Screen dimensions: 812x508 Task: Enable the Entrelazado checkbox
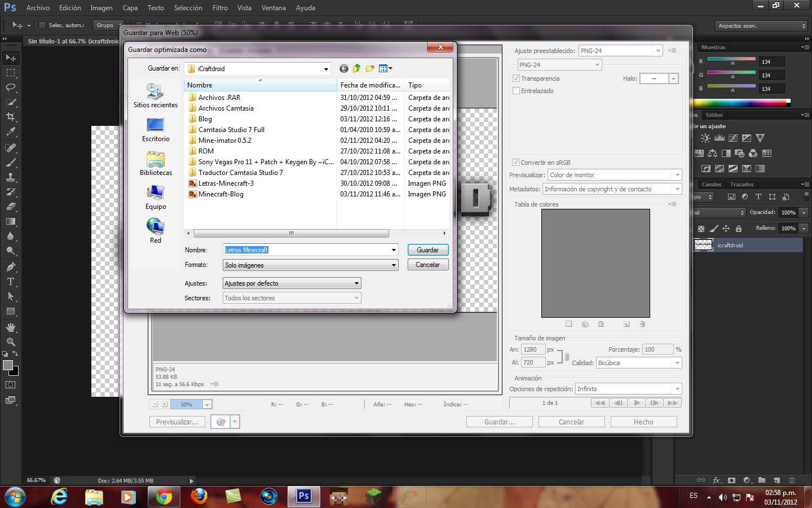pos(516,91)
